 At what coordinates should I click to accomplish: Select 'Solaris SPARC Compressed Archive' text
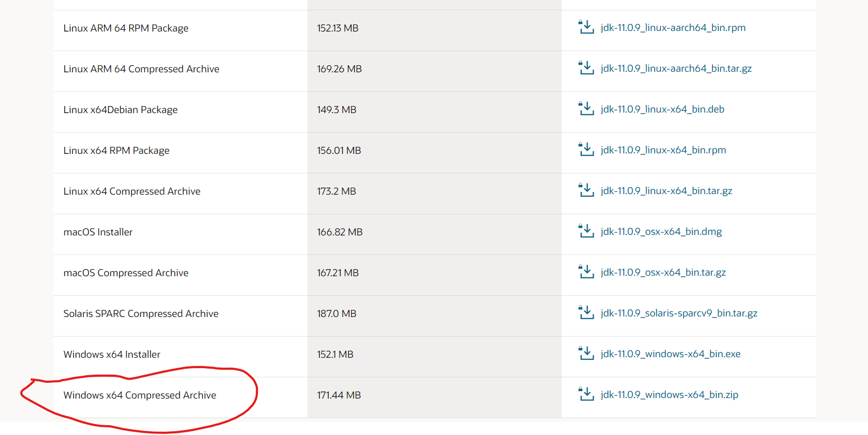pos(141,314)
